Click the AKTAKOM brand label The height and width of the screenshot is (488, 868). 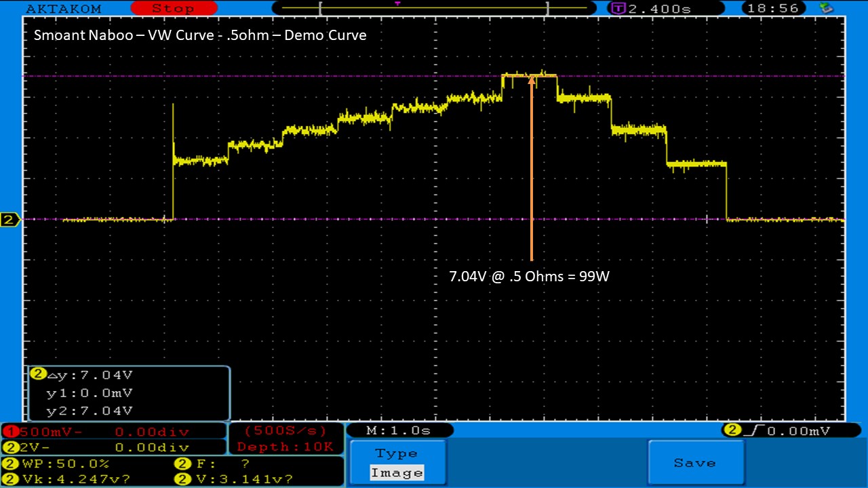point(63,9)
